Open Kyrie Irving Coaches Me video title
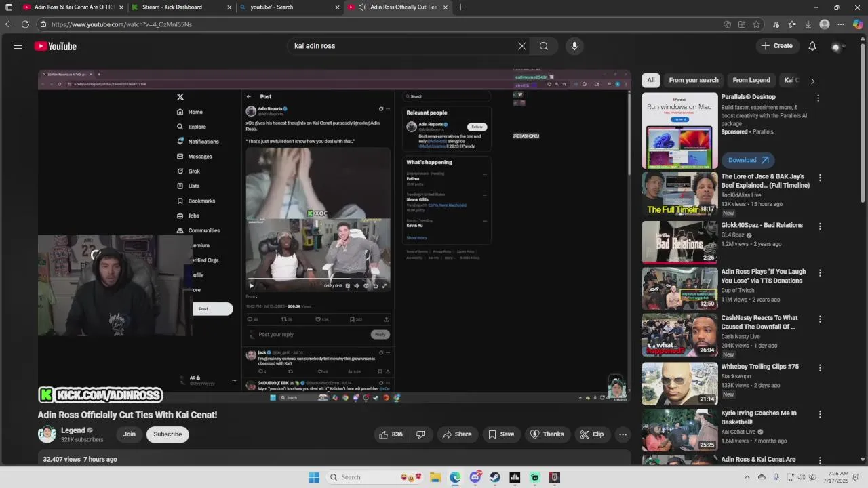This screenshot has width=868, height=488. 759,418
